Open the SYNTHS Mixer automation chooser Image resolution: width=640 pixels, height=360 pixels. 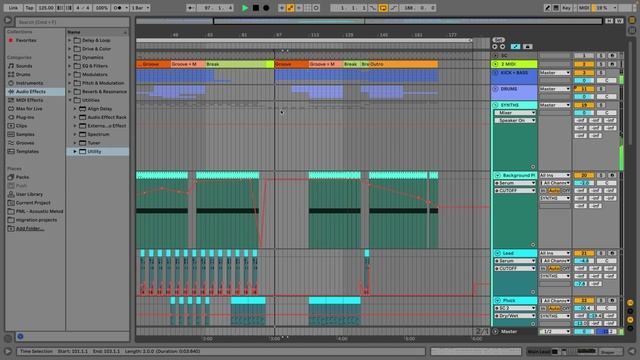(516, 113)
